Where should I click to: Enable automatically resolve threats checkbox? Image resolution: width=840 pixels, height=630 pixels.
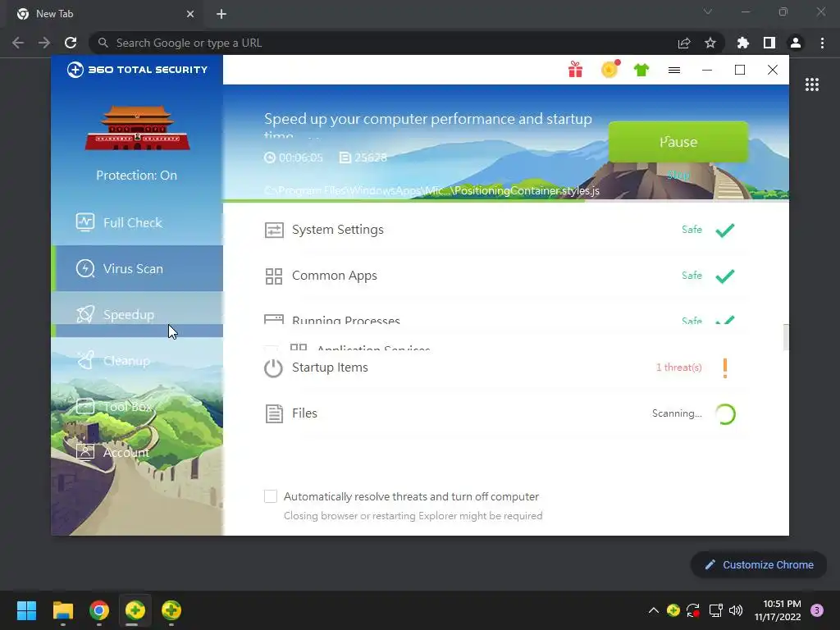[271, 496]
